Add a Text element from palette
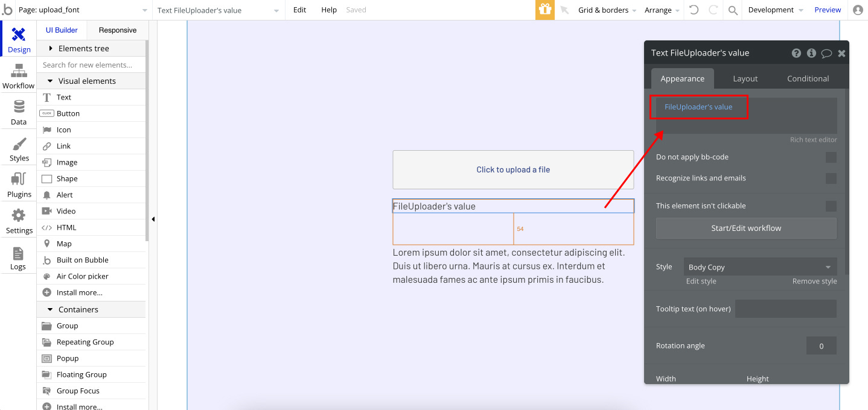 [x=91, y=97]
